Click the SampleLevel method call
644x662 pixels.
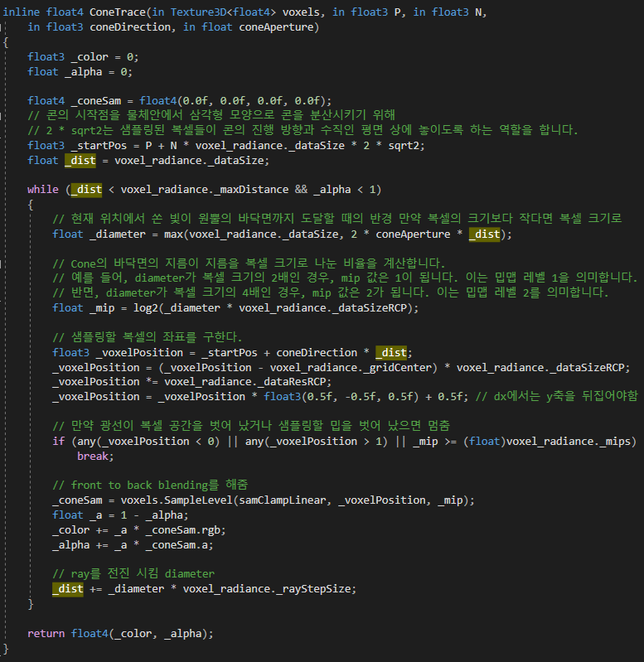click(198, 500)
